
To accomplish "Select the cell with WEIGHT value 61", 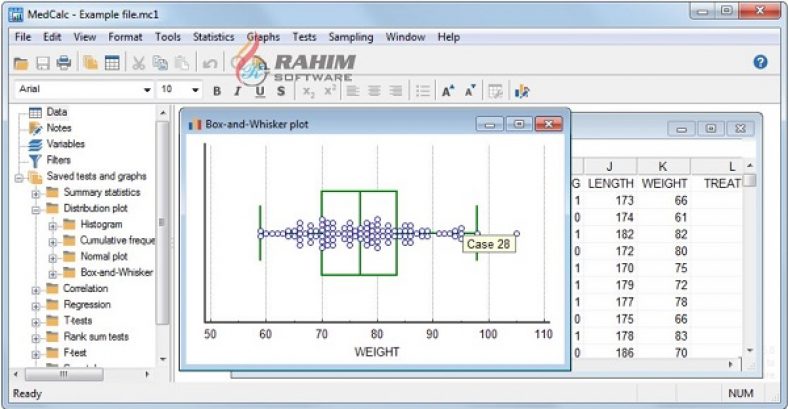I will [664, 217].
